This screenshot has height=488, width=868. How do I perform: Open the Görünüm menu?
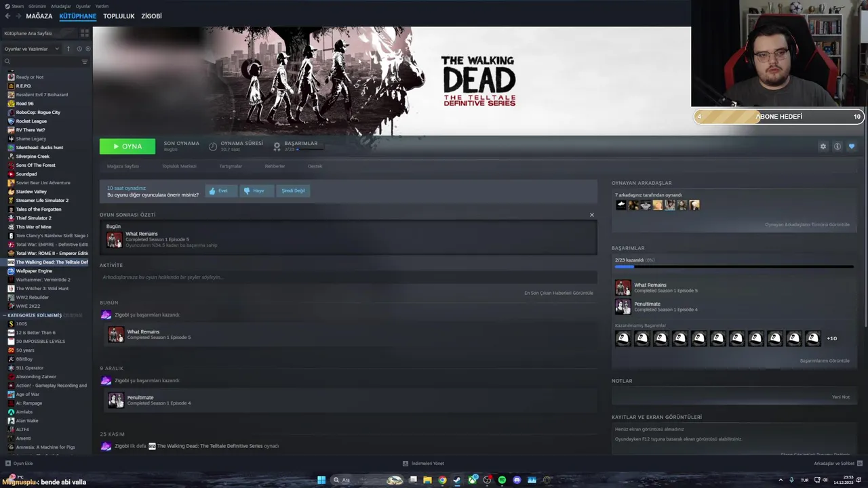38,6
